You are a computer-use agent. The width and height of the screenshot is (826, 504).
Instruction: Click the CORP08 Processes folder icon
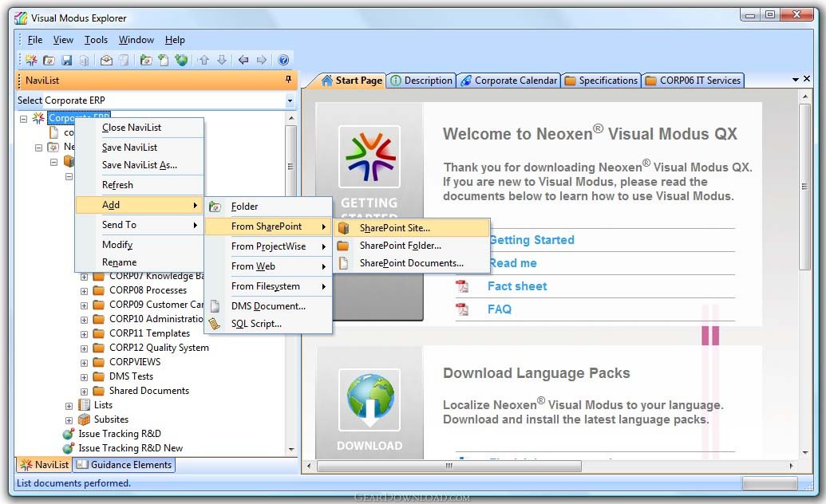[x=98, y=290]
